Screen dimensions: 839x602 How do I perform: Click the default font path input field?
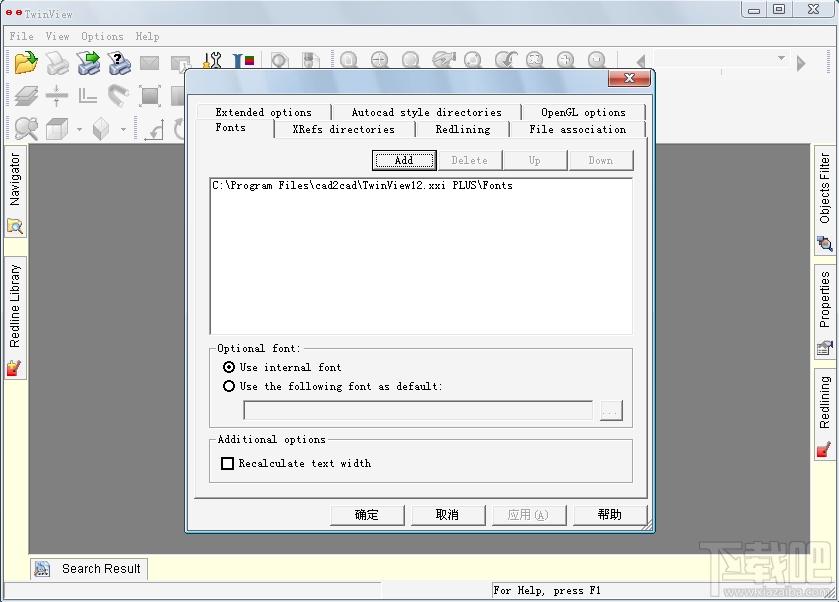pos(418,410)
